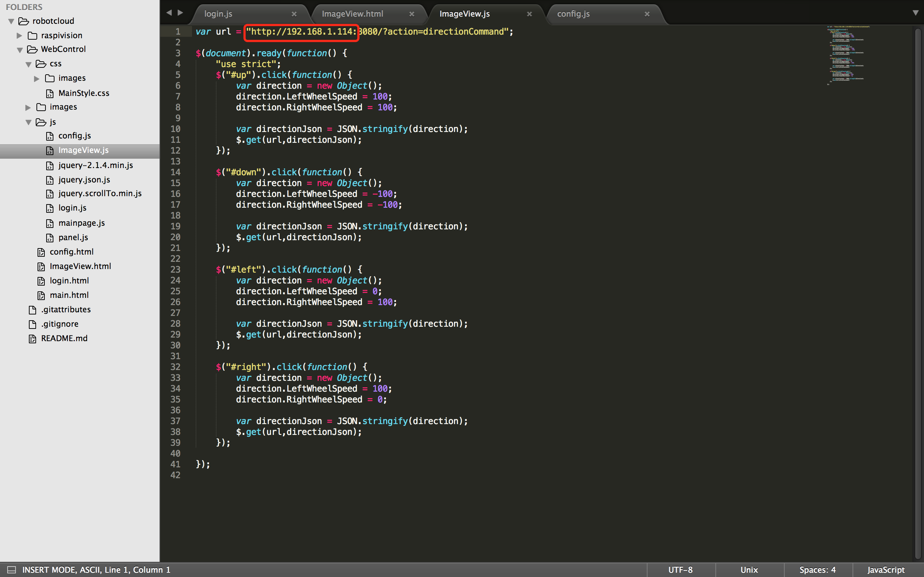Open jquery.scrollTo.min.js in the sidebar
924x577 pixels.
(100, 194)
